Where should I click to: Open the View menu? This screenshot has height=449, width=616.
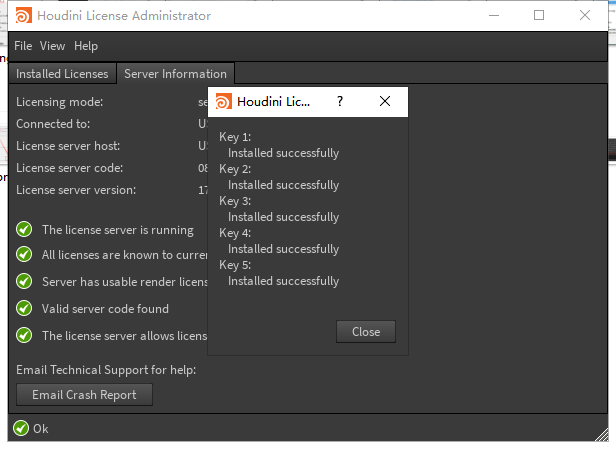[x=52, y=46]
